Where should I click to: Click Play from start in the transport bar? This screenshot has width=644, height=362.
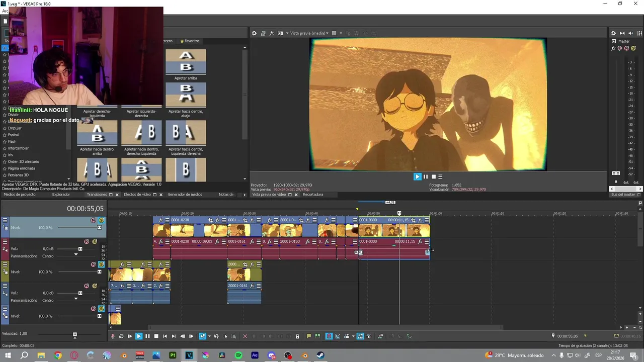click(130, 336)
